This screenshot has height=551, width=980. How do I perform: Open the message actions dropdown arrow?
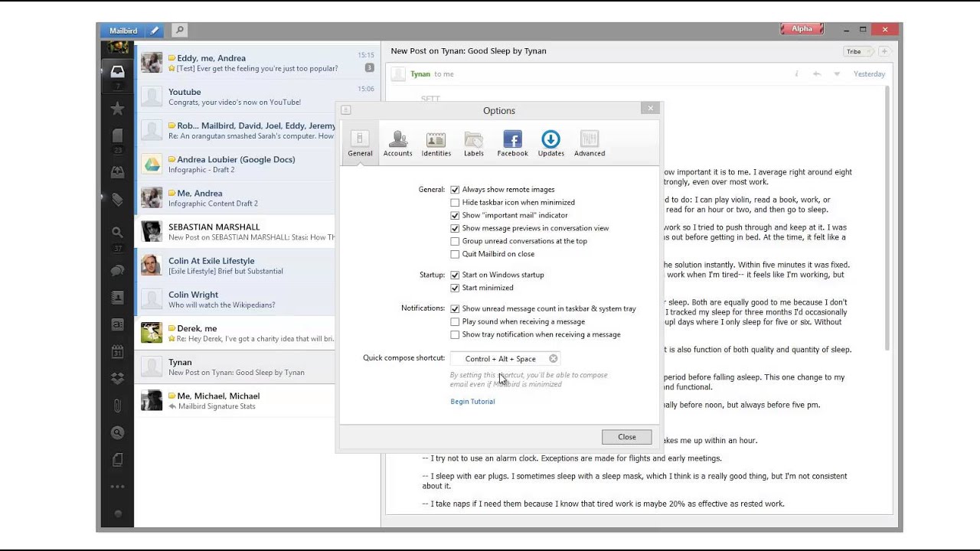pyautogui.click(x=837, y=74)
